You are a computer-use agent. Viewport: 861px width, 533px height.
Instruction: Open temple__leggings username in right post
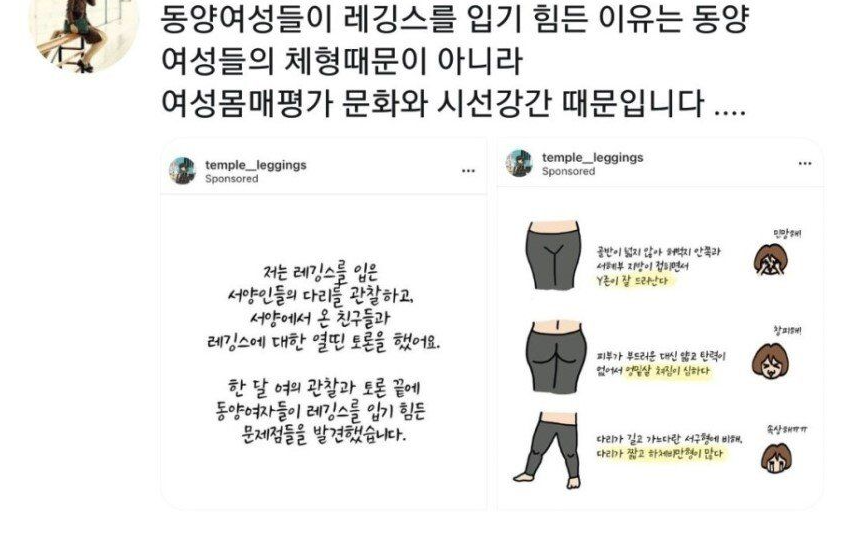point(592,158)
